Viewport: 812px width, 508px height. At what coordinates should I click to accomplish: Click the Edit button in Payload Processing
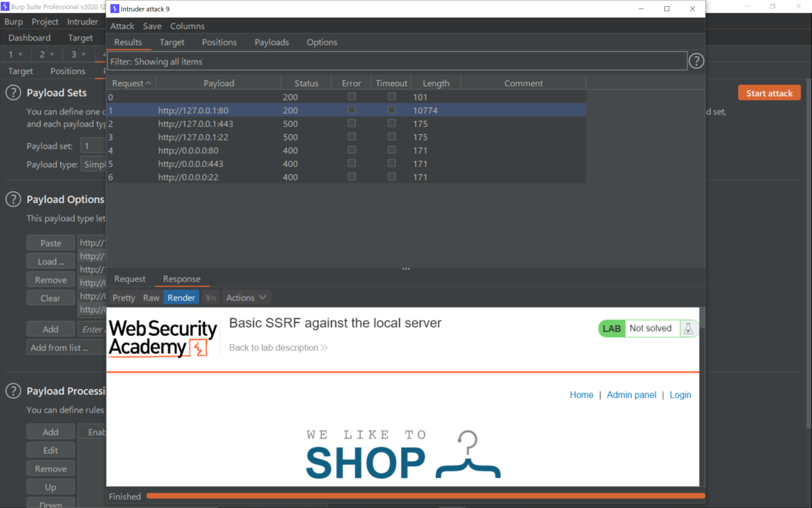tap(51, 450)
